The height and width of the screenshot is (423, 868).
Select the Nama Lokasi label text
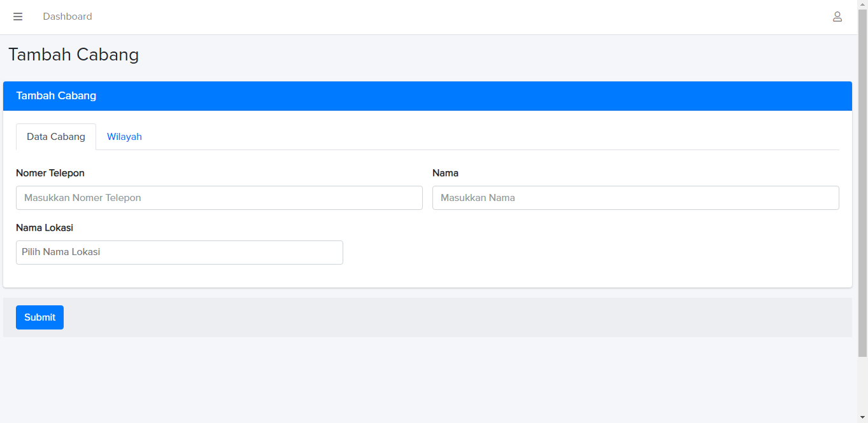pos(45,228)
